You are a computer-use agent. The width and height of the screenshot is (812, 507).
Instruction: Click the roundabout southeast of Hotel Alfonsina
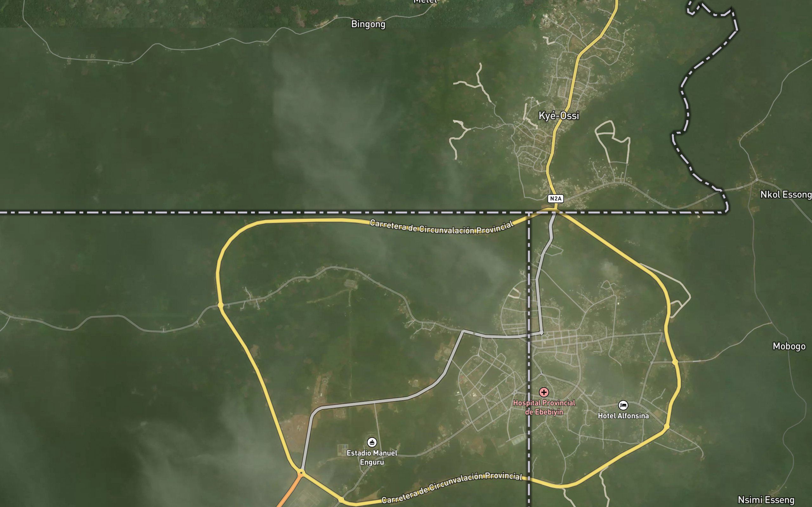[666, 427]
